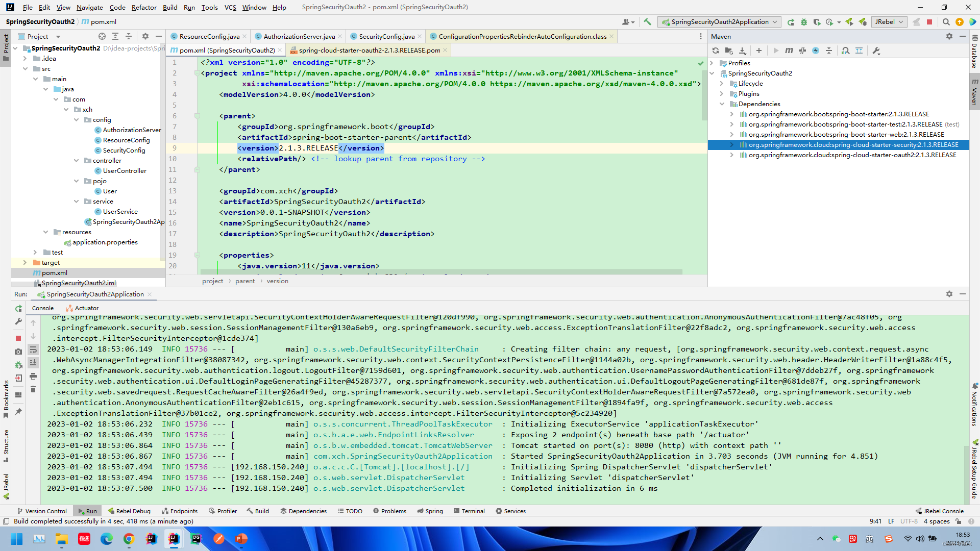980x551 pixels.
Task: Clear console output with trash icon
Action: click(x=33, y=389)
